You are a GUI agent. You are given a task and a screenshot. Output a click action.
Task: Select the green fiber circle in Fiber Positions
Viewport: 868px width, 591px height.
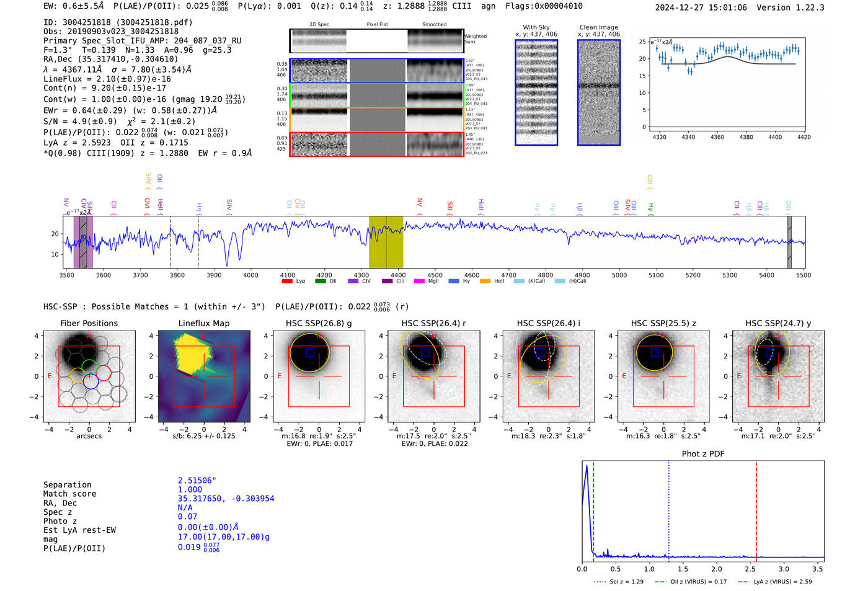point(89,366)
